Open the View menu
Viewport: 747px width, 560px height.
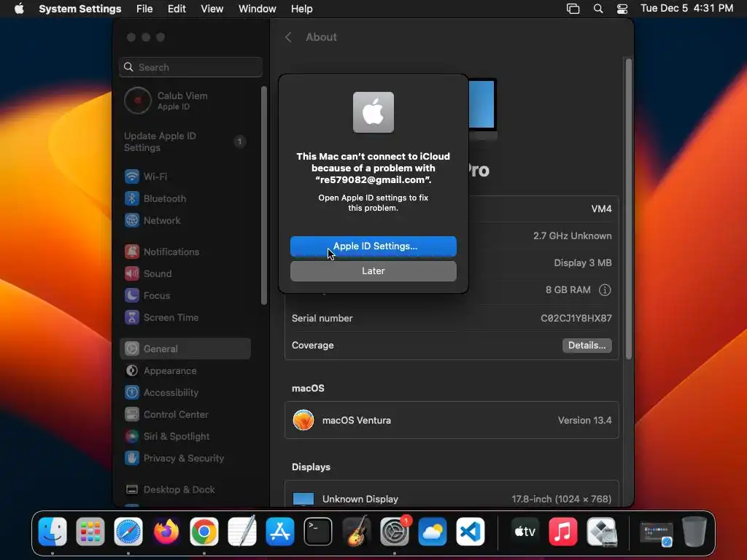(x=212, y=9)
